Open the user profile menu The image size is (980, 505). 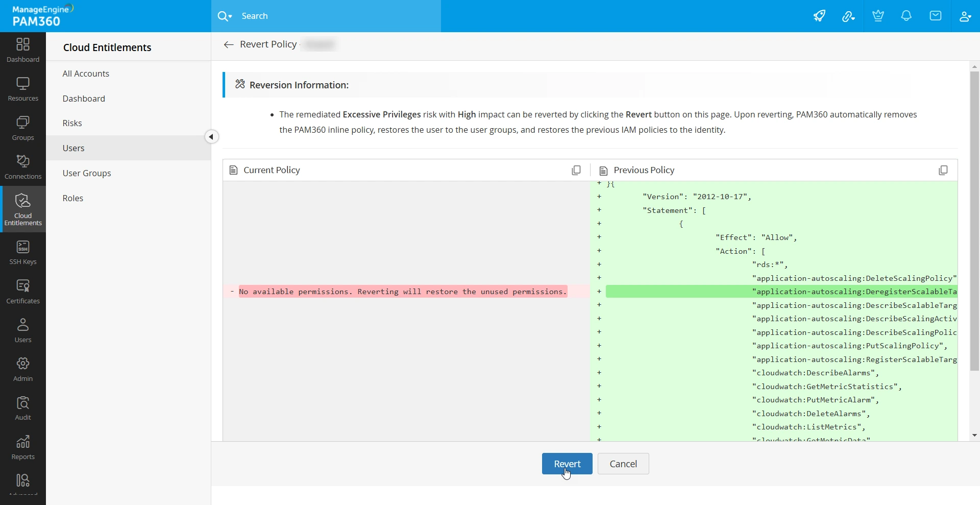965,16
